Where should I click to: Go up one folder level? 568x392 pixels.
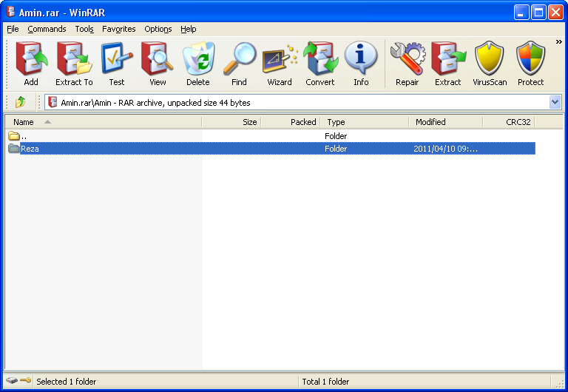[20, 102]
